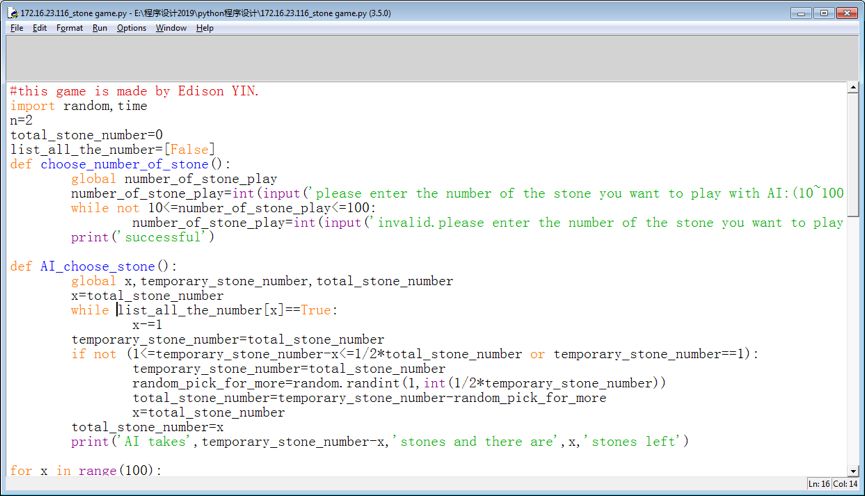Click 'while not 10<=number_of_stone_play<=100:' line
The height and width of the screenshot is (496, 865).
click(223, 208)
